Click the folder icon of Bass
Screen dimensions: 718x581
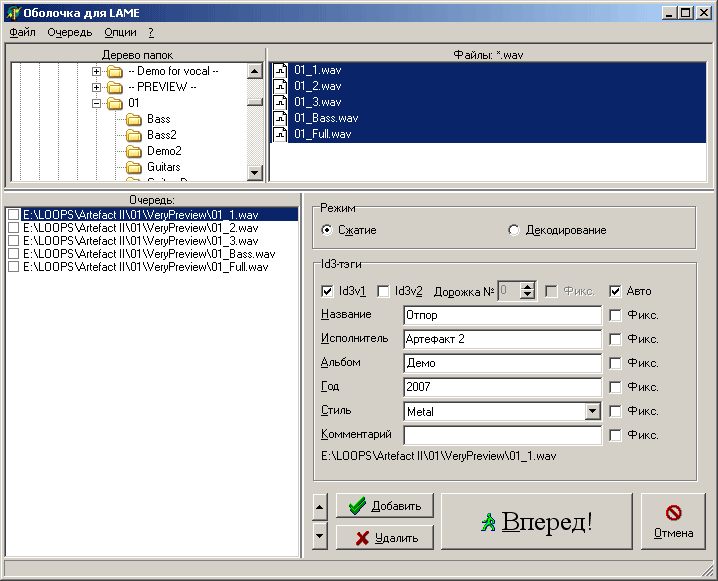coord(134,119)
